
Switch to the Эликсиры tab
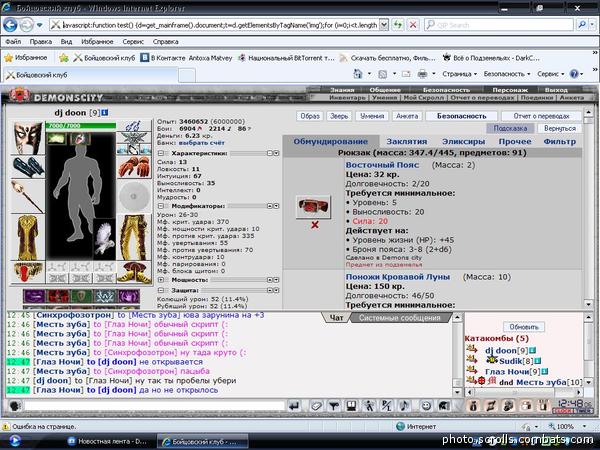pyautogui.click(x=463, y=142)
